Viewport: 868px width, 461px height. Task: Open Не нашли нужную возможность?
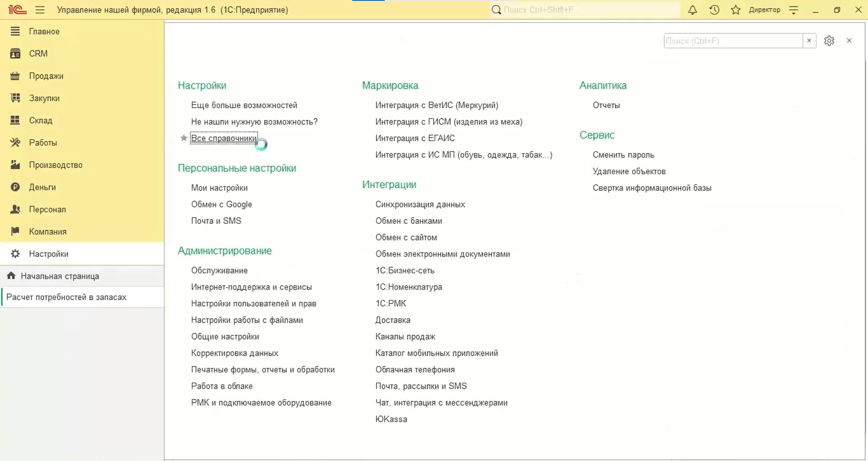click(255, 122)
